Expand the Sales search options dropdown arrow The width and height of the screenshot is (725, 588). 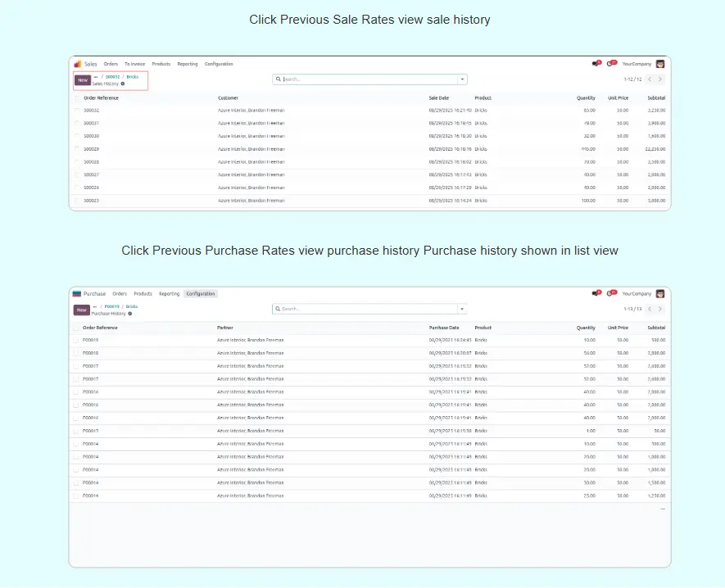point(463,79)
